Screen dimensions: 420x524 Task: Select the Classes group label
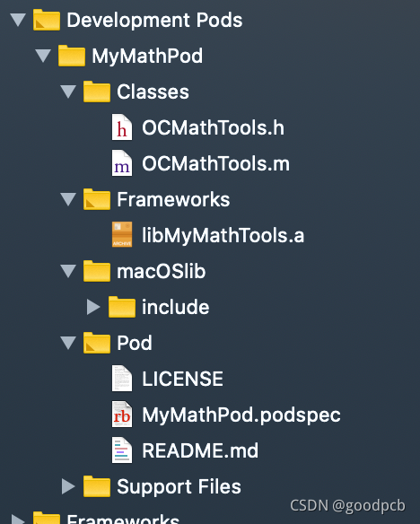coord(153,92)
